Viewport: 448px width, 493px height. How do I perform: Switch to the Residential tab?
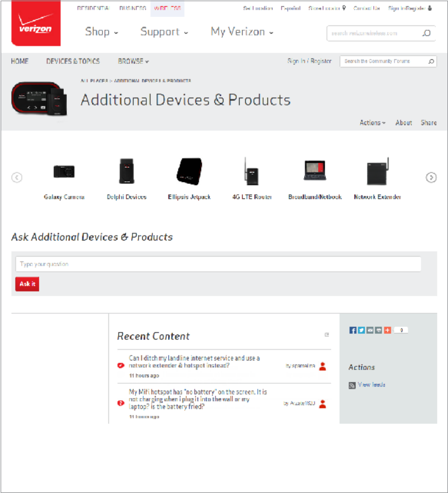pos(93,8)
